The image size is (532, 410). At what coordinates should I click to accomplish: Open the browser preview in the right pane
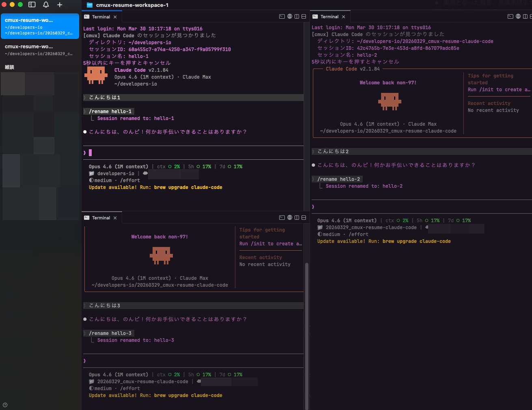(518, 16)
